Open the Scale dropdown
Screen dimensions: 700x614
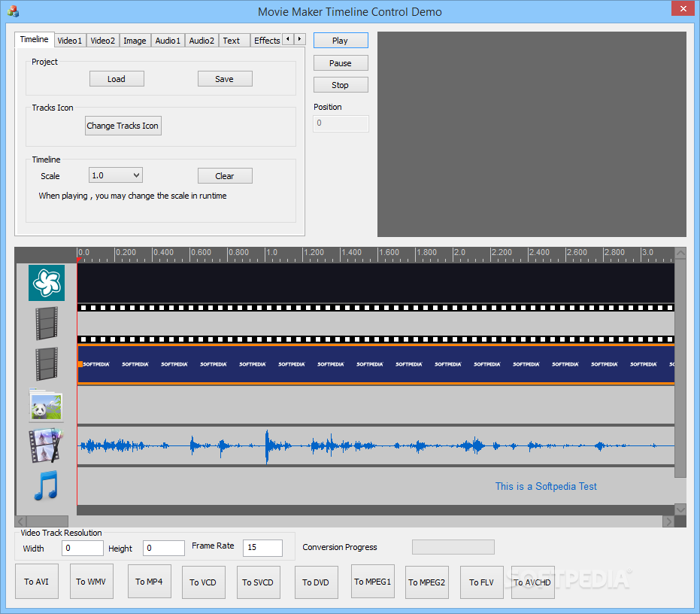(x=116, y=175)
